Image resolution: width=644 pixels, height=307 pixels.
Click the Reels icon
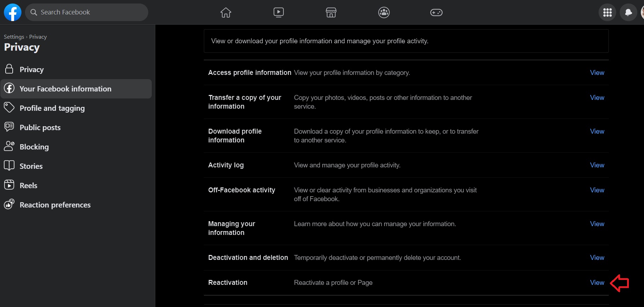[x=9, y=185]
